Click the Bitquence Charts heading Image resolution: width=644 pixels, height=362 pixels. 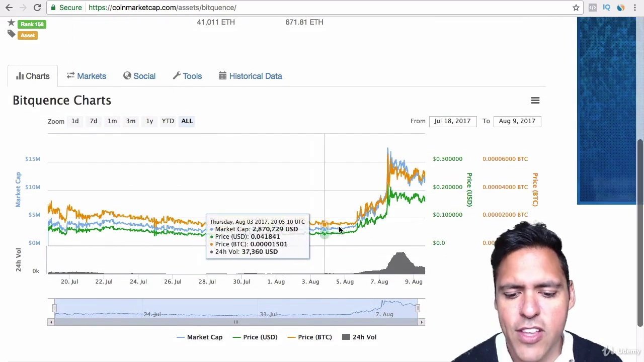(62, 100)
